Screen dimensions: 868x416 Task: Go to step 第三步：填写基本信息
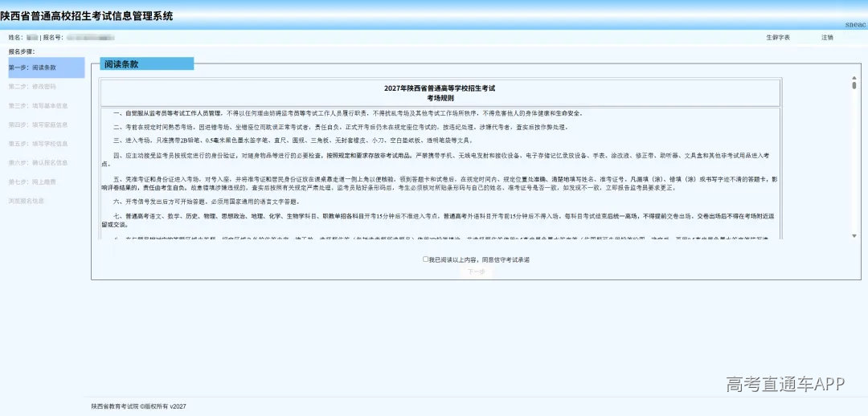[39, 106]
